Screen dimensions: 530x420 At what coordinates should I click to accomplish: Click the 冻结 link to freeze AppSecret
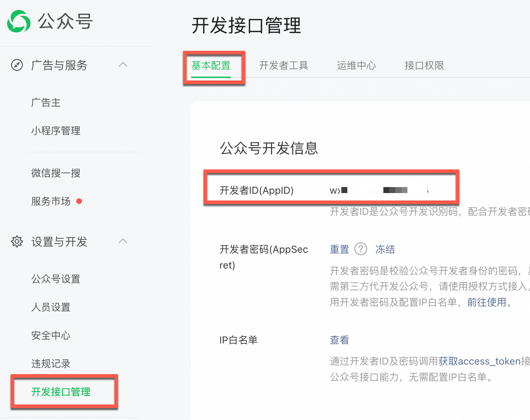click(385, 250)
